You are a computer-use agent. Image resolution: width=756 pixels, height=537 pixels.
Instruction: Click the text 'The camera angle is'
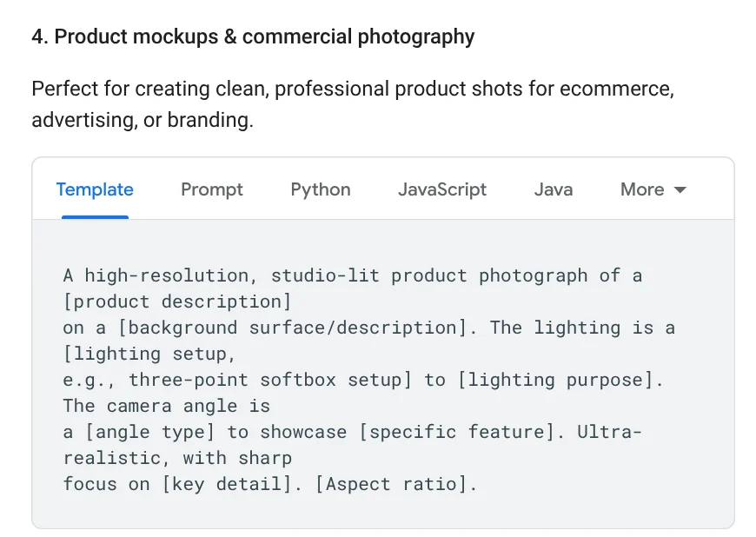pos(166,406)
